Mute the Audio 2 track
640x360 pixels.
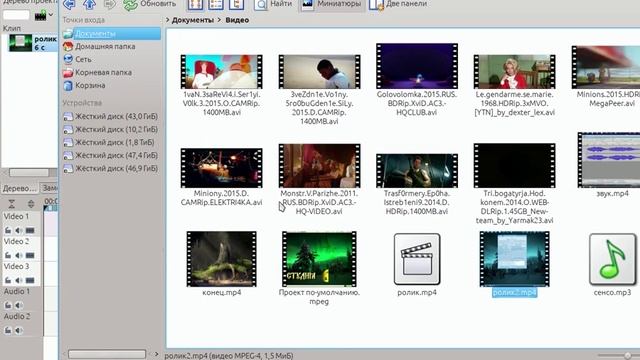click(18, 330)
